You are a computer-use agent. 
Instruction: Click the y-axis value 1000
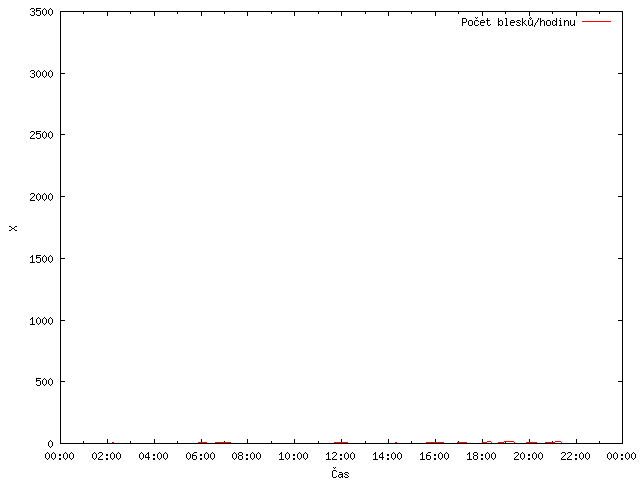pos(42,321)
